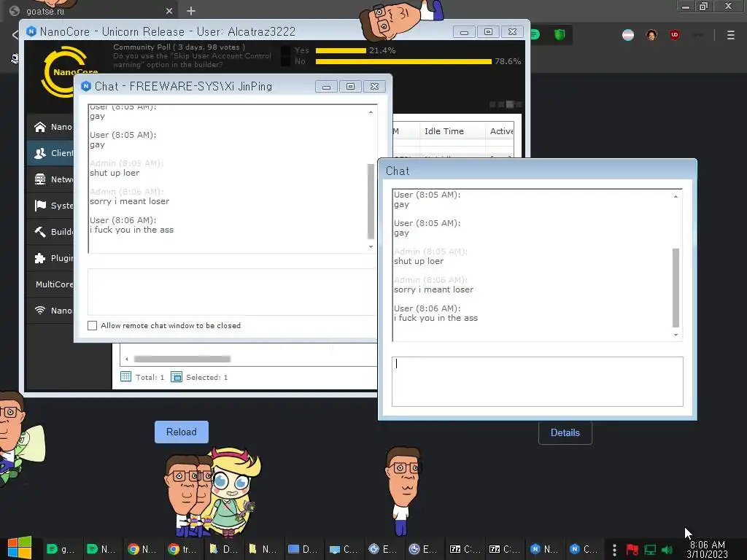Screen dimensions: 747x560
Task: Click the Chrome taskbar item labeled tr
Action: pos(182,549)
